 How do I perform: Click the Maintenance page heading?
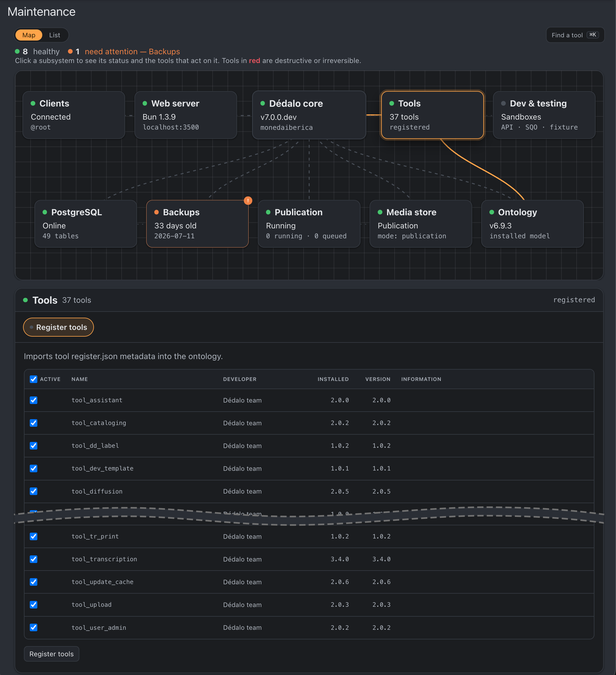click(41, 12)
